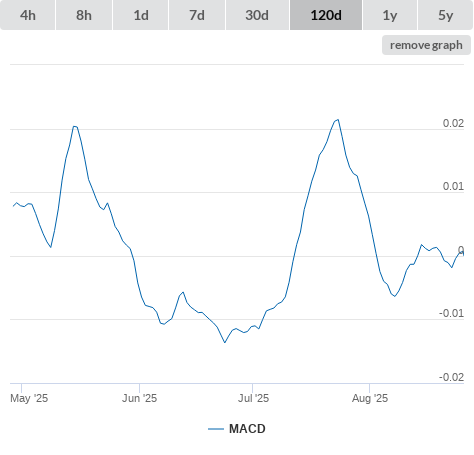
Task: View the 5y time range
Action: (x=445, y=15)
